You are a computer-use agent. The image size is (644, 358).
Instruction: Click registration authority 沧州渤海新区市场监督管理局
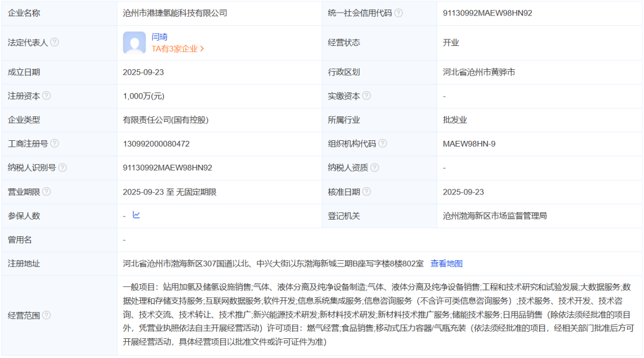point(495,215)
